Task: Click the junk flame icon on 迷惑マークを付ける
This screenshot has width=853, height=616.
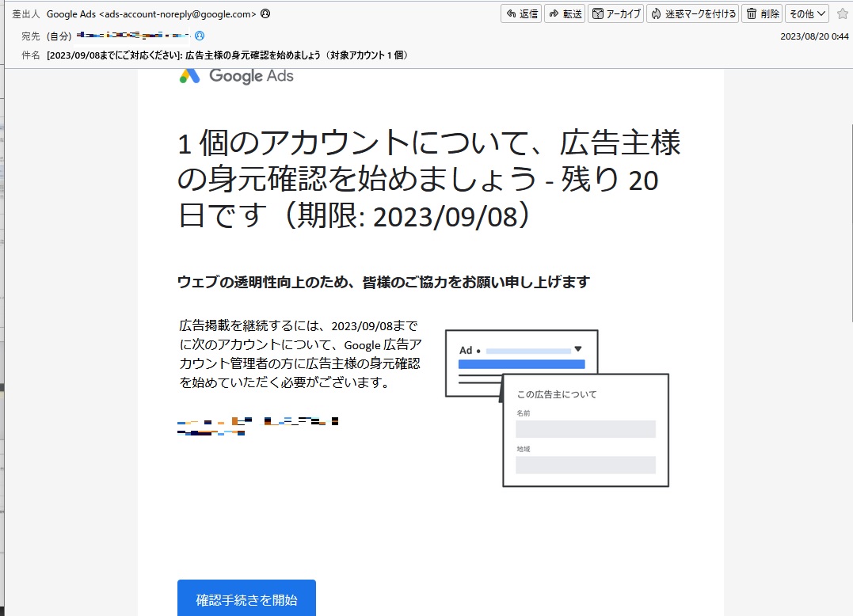Action: 657,13
